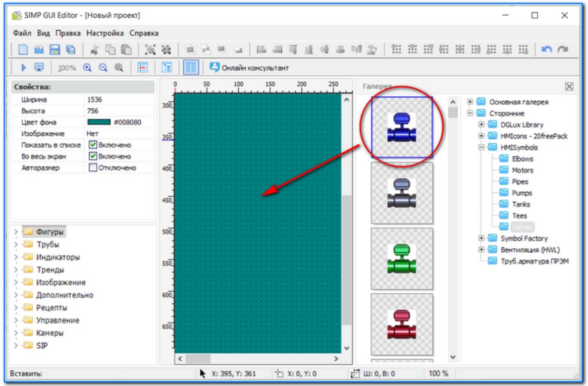Zoom in on the canvas
588x386 pixels.
87,68
